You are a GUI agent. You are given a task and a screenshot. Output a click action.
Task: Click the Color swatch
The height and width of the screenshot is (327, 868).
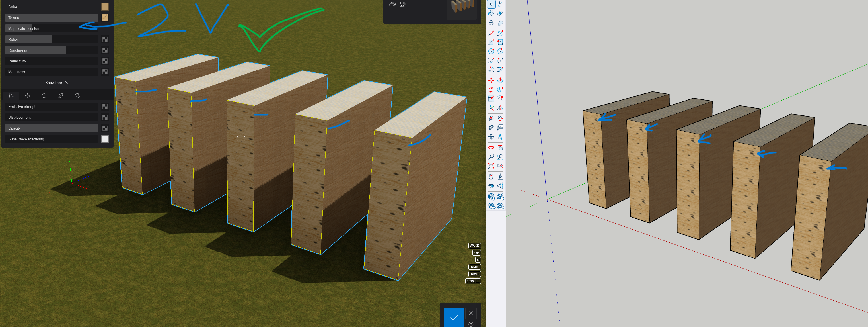[105, 7]
